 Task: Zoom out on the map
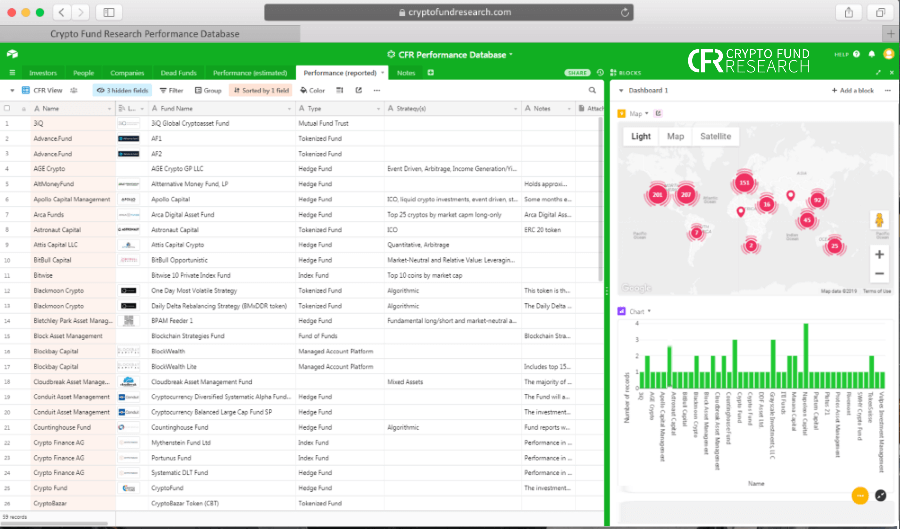(879, 274)
